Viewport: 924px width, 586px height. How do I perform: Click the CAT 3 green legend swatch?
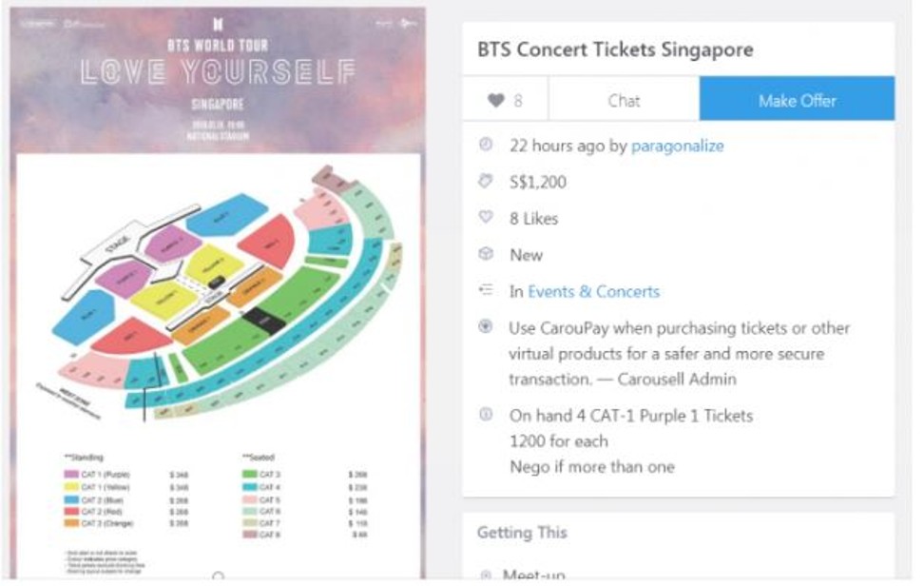[x=250, y=474]
